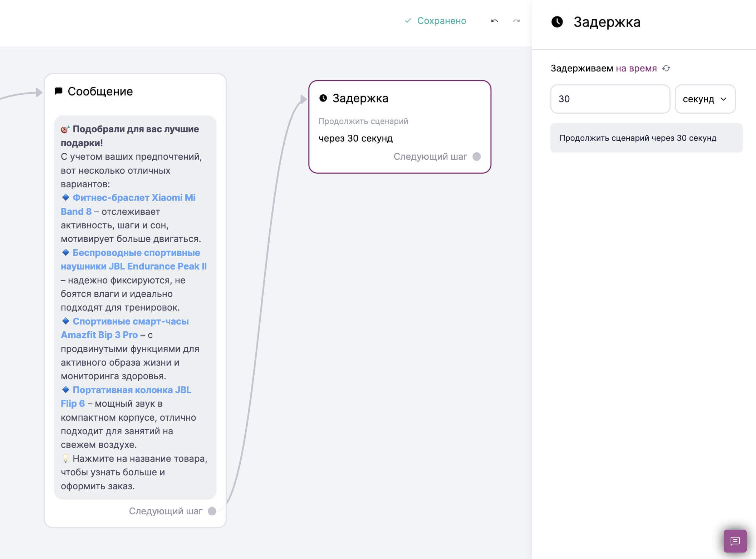Screen dimensions: 756x559
Task: Focus the delay value field showing 30
Action: tap(610, 99)
